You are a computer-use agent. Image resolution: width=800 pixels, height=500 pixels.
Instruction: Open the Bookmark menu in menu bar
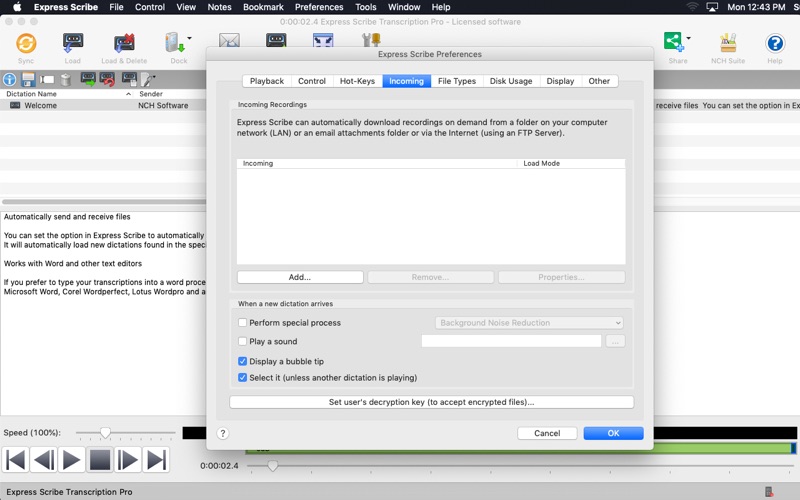263,7
